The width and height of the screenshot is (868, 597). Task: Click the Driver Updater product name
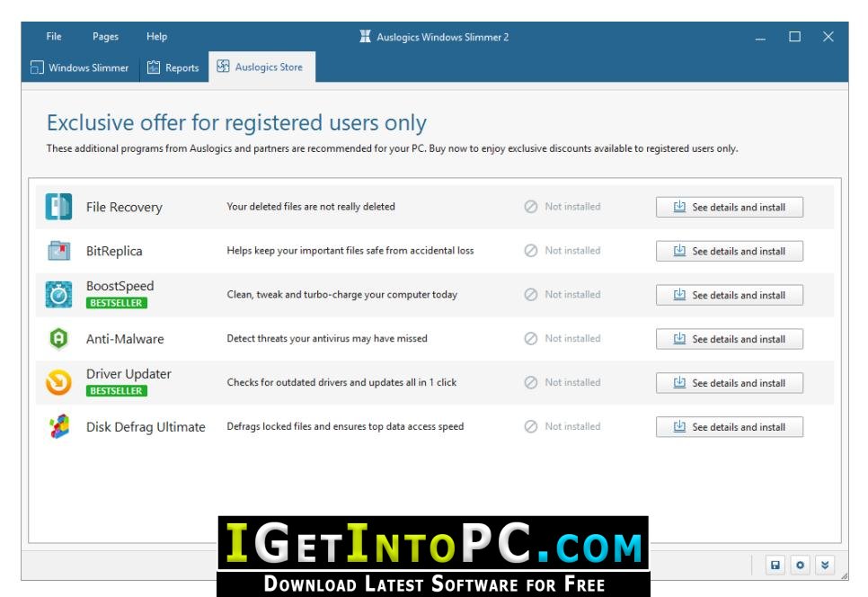click(x=129, y=374)
